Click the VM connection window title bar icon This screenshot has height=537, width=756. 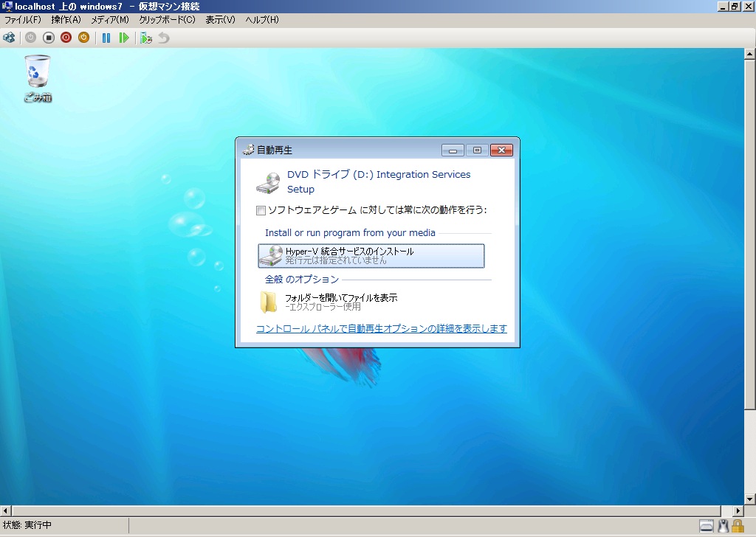point(7,6)
